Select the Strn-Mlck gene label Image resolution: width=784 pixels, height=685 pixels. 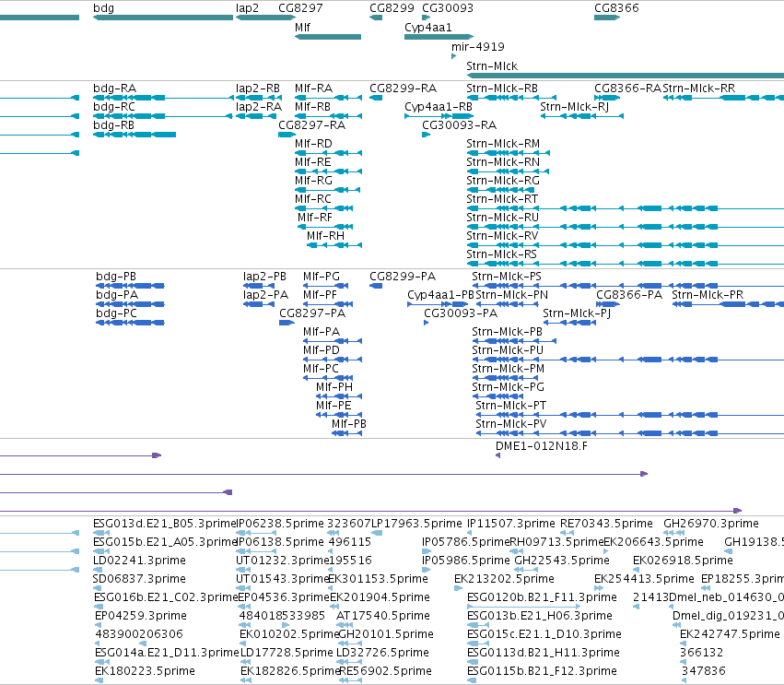(x=492, y=66)
